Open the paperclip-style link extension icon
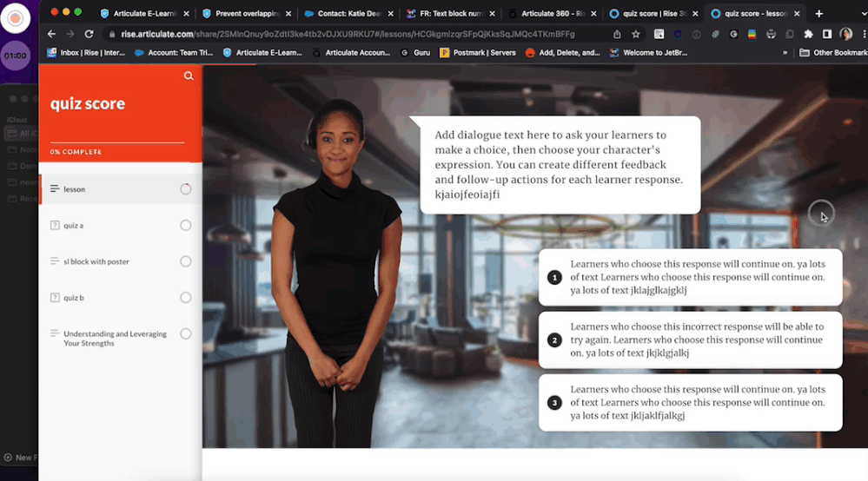 coord(715,34)
